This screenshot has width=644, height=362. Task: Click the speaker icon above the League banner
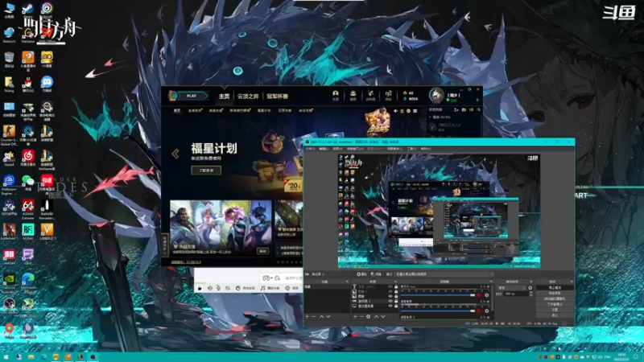pyautogui.click(x=395, y=111)
